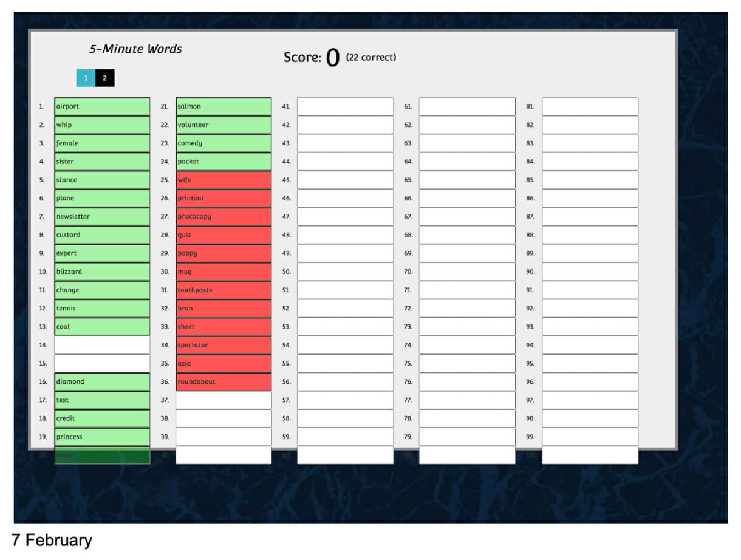This screenshot has height=560, width=741.
Task: Click input field number 81
Action: (590, 106)
